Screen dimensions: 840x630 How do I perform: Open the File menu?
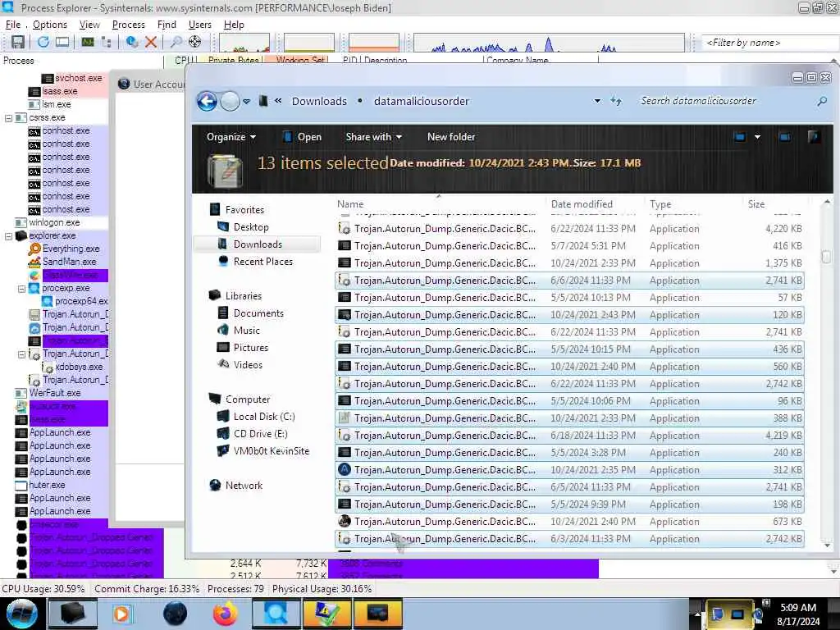(13, 25)
